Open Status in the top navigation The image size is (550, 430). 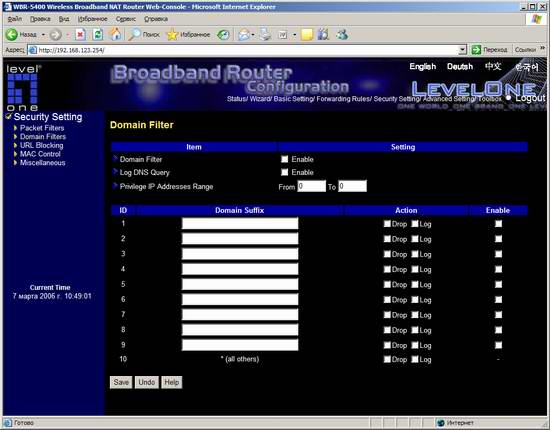(x=237, y=99)
